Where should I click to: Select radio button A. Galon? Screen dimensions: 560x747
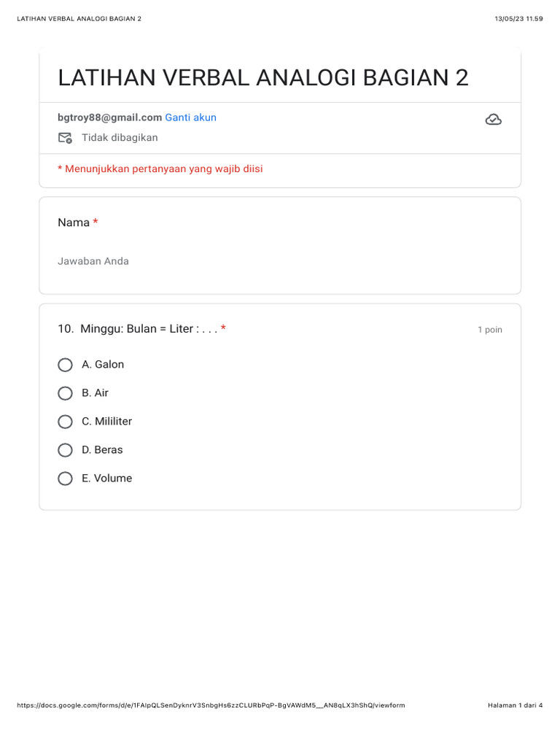point(66,365)
